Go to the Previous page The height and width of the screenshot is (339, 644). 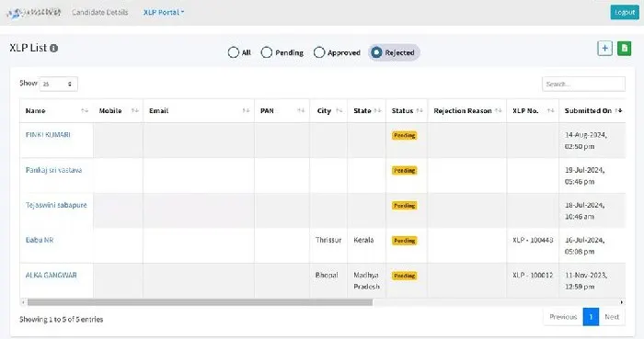pos(563,317)
